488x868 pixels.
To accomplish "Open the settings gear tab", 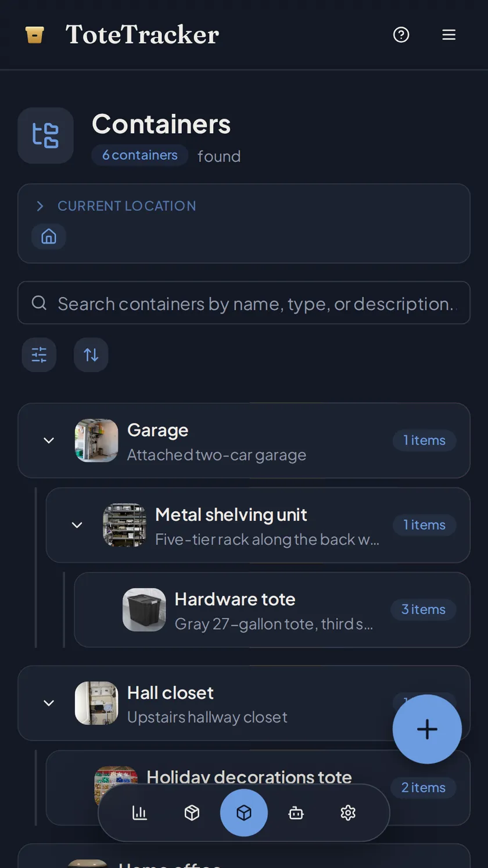I will [348, 813].
